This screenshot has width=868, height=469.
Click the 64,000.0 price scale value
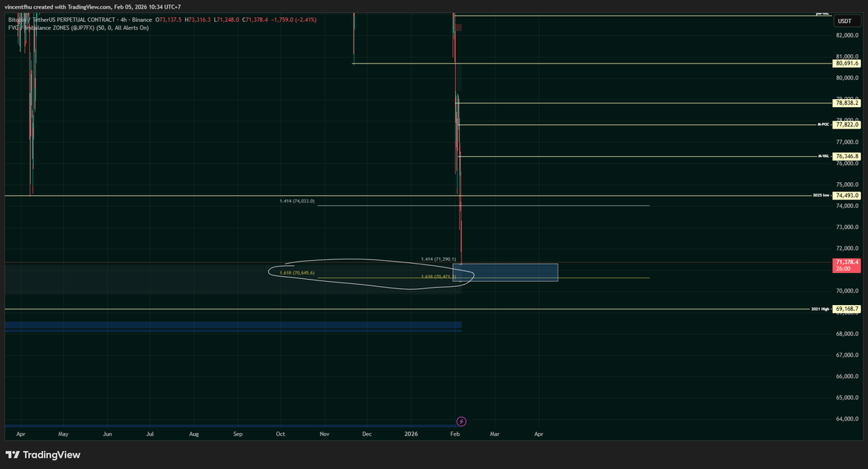click(x=846, y=418)
